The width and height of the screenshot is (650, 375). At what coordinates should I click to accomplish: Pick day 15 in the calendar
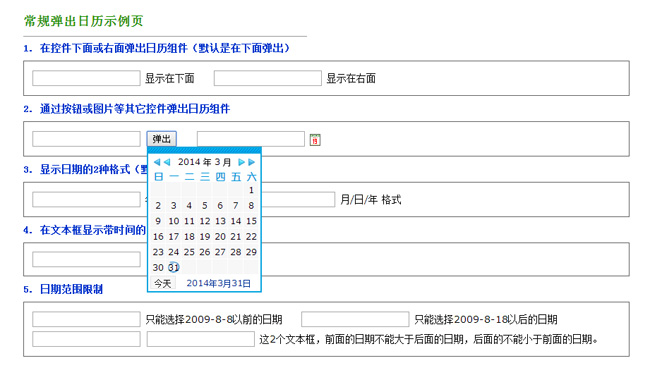251,221
